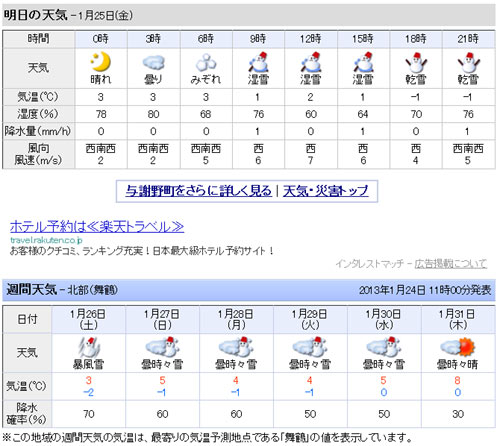Image resolution: width=500 pixels, height=446 pixels.
Task: Open the 広告掲載について link
Action: (x=451, y=264)
